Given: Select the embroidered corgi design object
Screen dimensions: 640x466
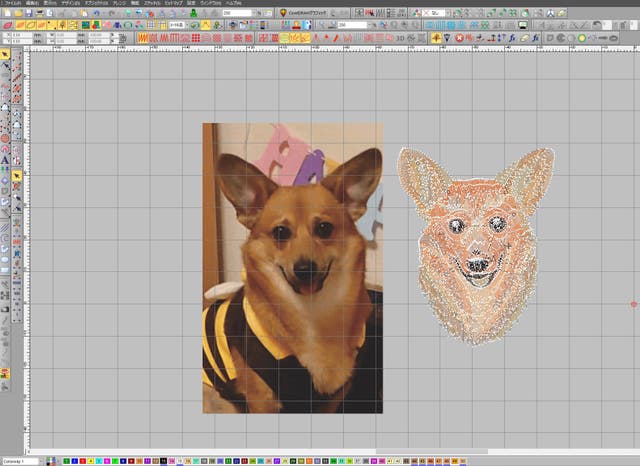Looking at the screenshot, I should (x=476, y=246).
